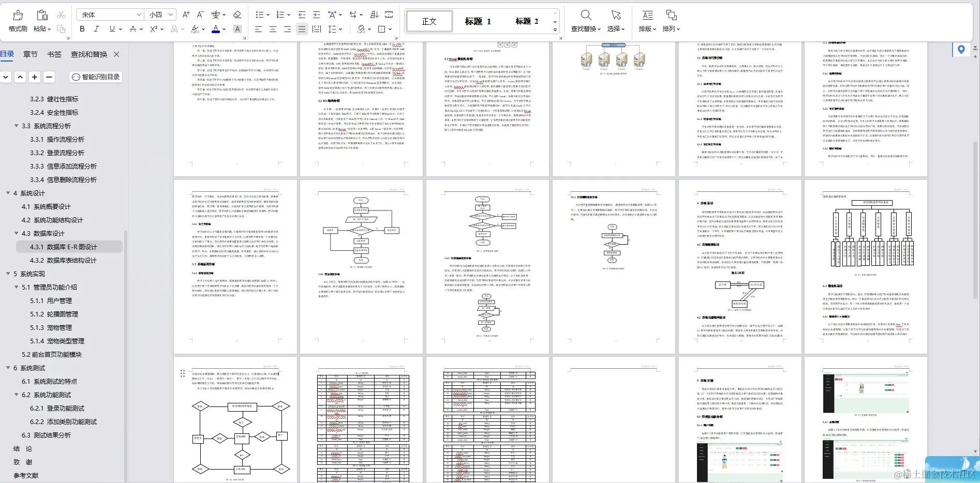The image size is (980, 483).
Task: Clear formatting with the eraser icon
Action: tap(237, 14)
